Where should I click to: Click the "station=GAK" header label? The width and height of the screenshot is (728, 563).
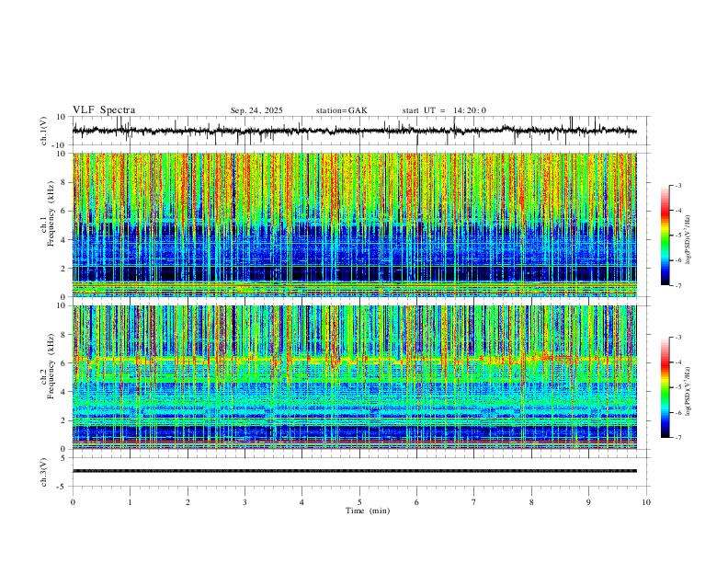point(341,110)
